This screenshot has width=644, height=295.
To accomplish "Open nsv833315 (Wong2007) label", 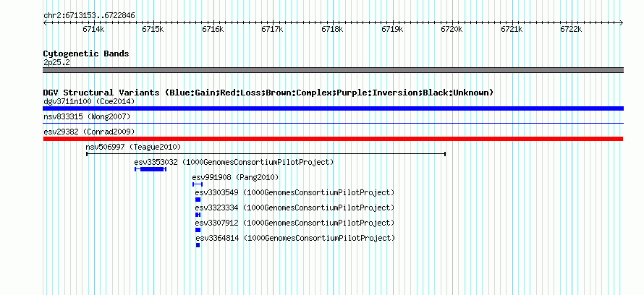I will click(87, 116).
